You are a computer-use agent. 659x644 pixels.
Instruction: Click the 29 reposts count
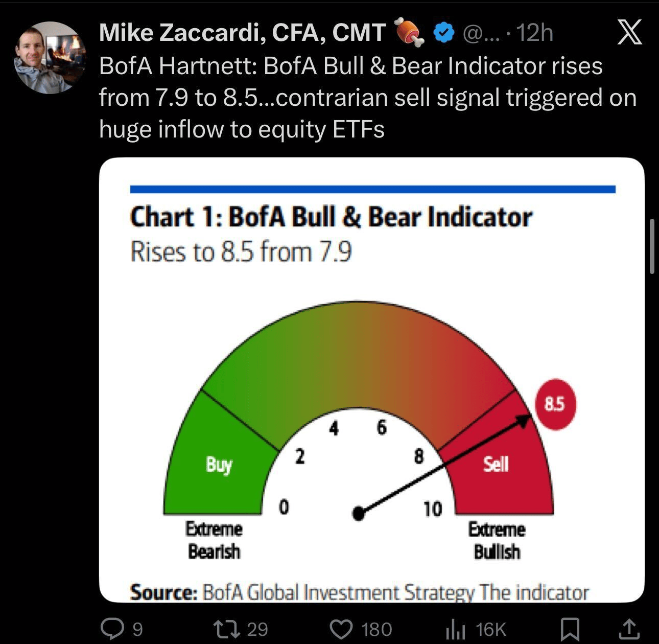(x=257, y=629)
